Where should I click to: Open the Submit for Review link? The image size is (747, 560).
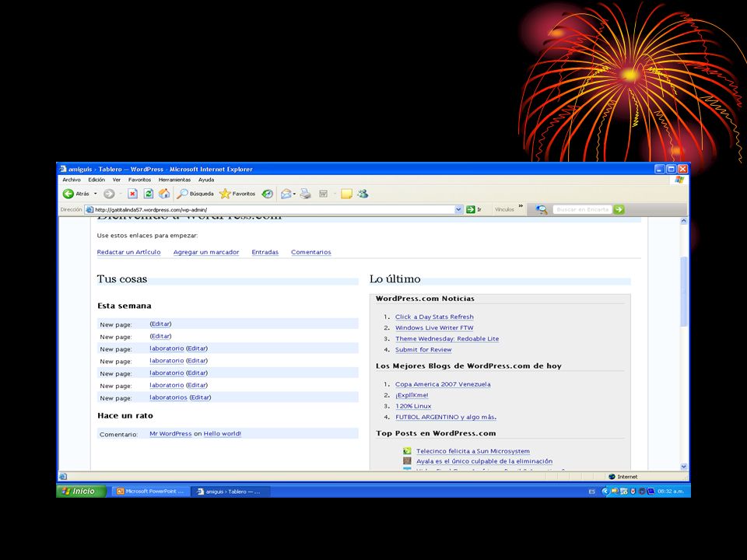point(423,349)
